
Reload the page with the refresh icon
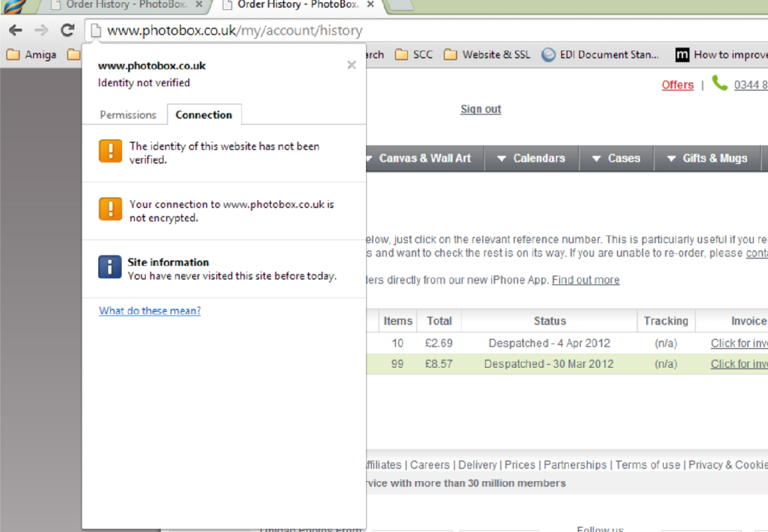[68, 30]
